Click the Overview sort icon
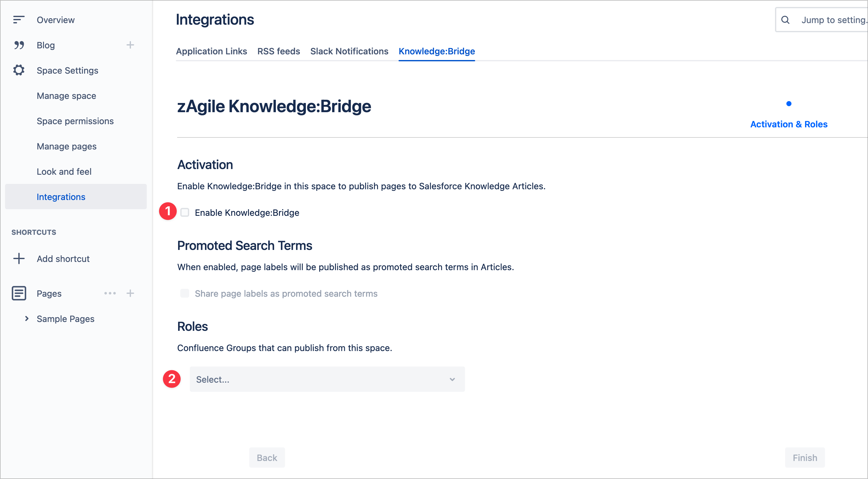Image resolution: width=868 pixels, height=479 pixels. [x=19, y=20]
